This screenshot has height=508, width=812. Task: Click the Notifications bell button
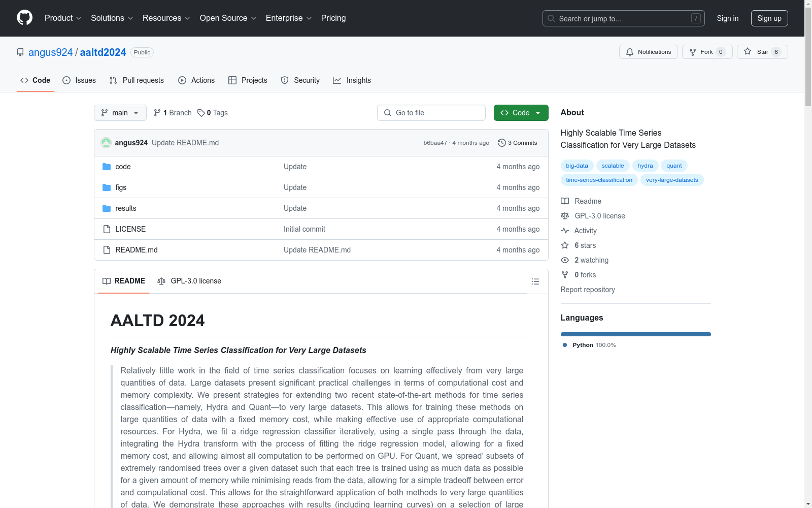click(648, 52)
